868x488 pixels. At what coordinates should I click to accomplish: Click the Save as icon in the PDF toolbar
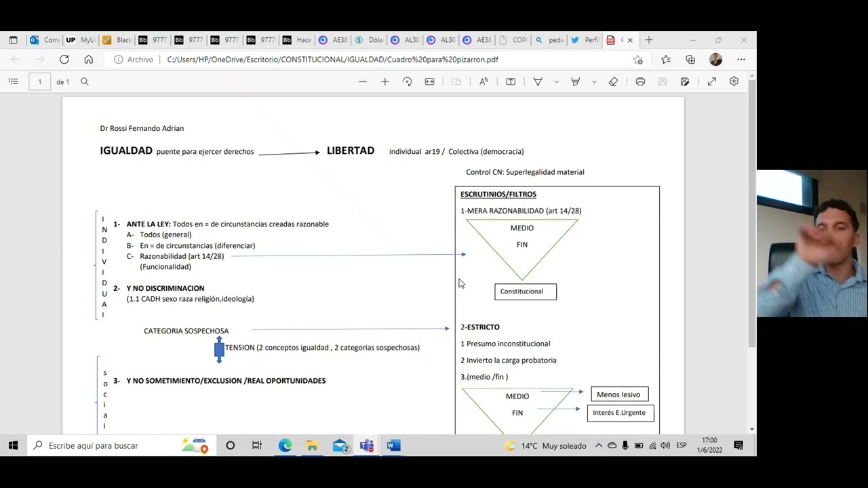tap(685, 81)
